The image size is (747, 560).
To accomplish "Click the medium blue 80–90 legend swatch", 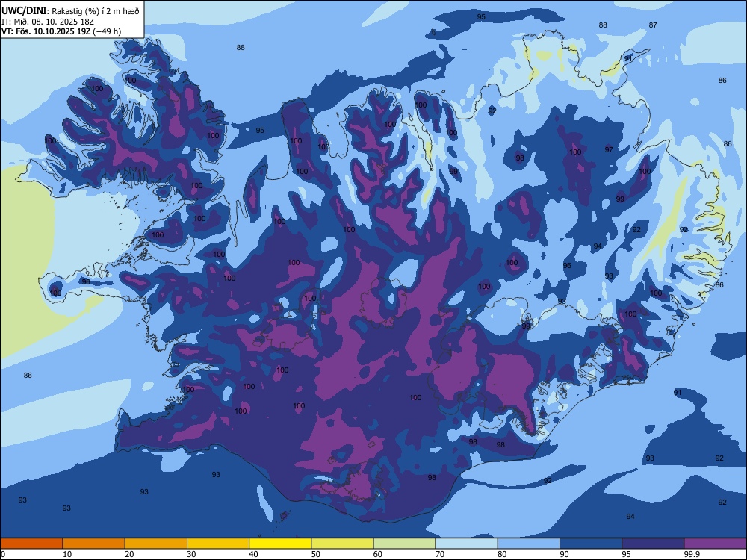I will [529, 544].
